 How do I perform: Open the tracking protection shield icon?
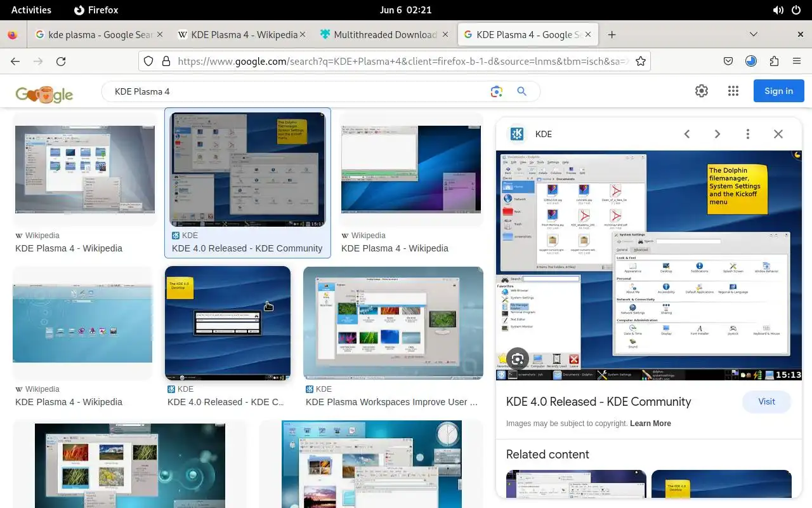pyautogui.click(x=148, y=61)
